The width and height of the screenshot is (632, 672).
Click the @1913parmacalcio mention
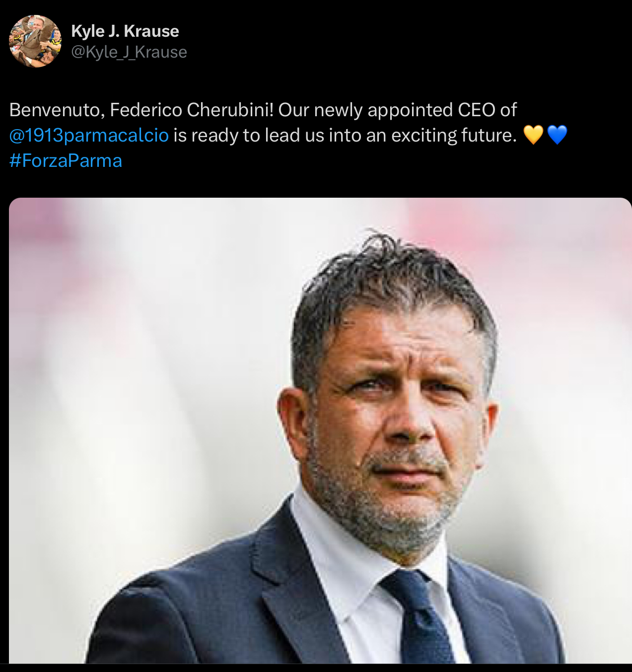click(x=89, y=134)
